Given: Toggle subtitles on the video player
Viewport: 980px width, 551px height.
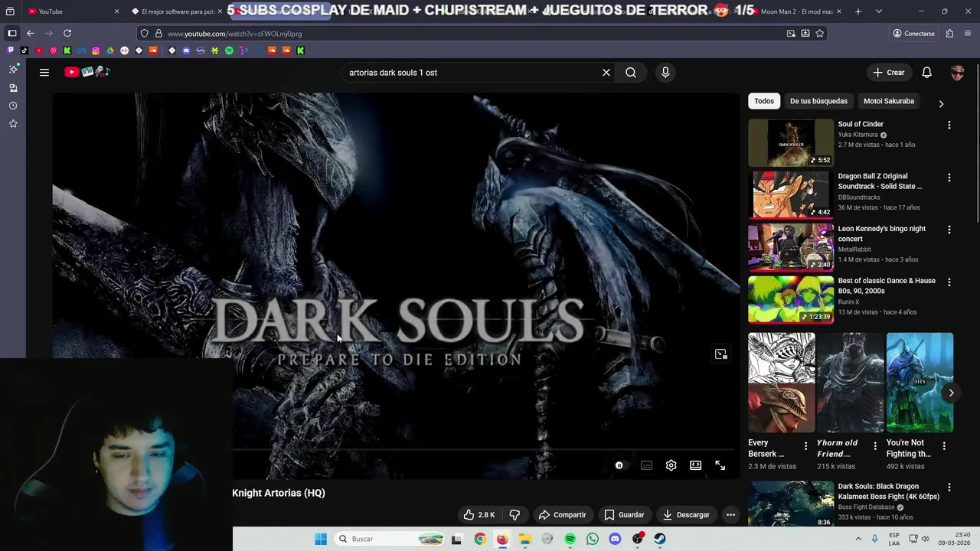Looking at the screenshot, I should (x=646, y=465).
